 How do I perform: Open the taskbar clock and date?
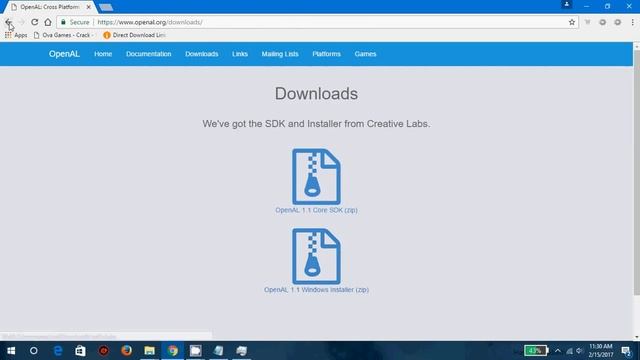click(x=600, y=351)
